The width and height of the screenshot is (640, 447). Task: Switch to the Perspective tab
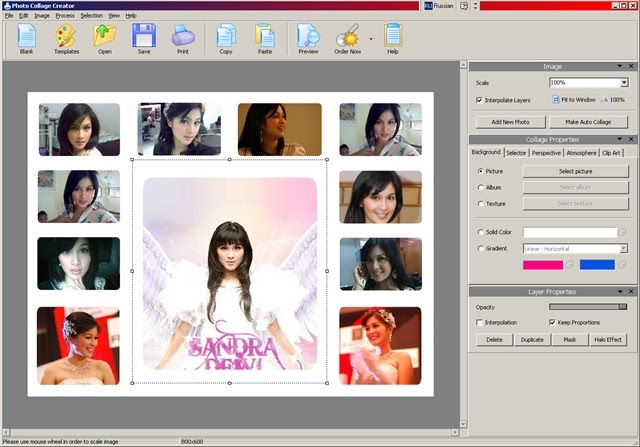click(x=546, y=153)
